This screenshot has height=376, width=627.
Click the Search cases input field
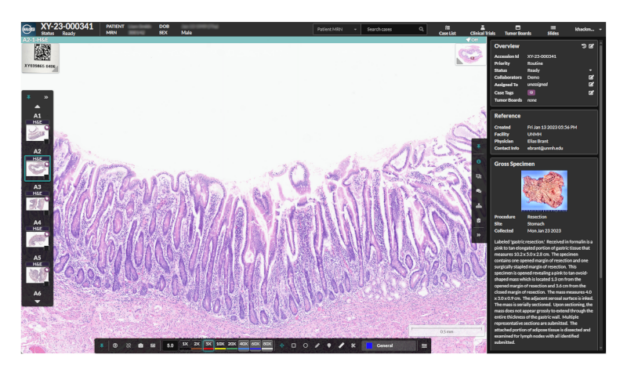tap(394, 29)
